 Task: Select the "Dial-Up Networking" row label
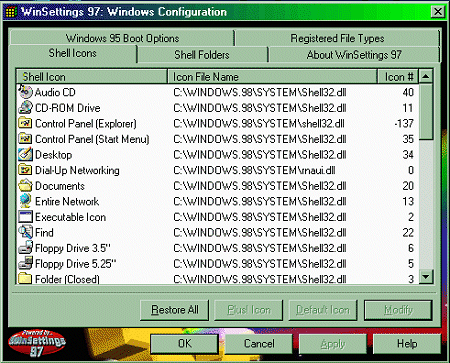pos(77,170)
